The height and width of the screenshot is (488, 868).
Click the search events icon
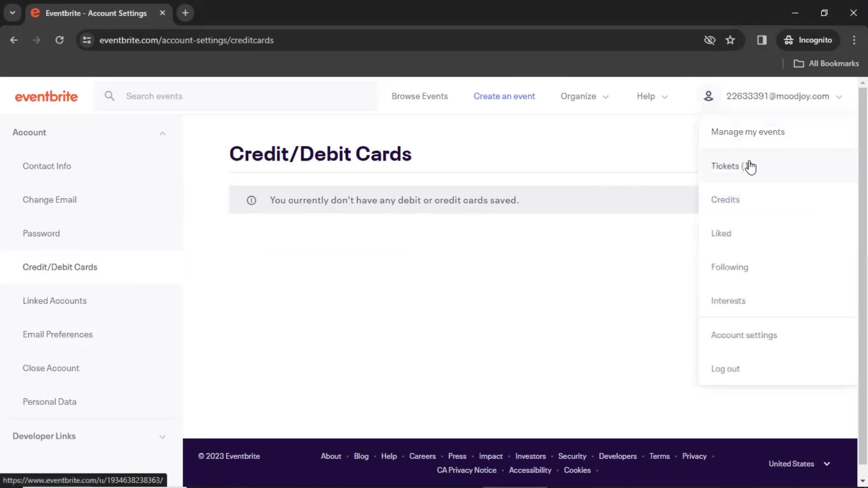click(110, 96)
